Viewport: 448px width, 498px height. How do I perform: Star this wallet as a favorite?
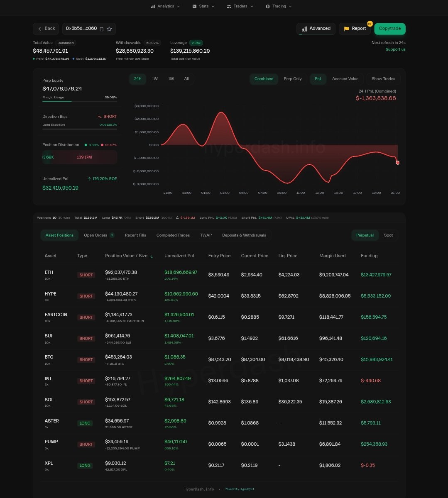pyautogui.click(x=110, y=29)
